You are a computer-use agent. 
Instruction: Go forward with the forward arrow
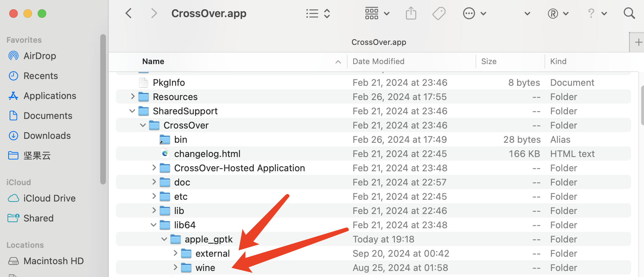click(154, 14)
